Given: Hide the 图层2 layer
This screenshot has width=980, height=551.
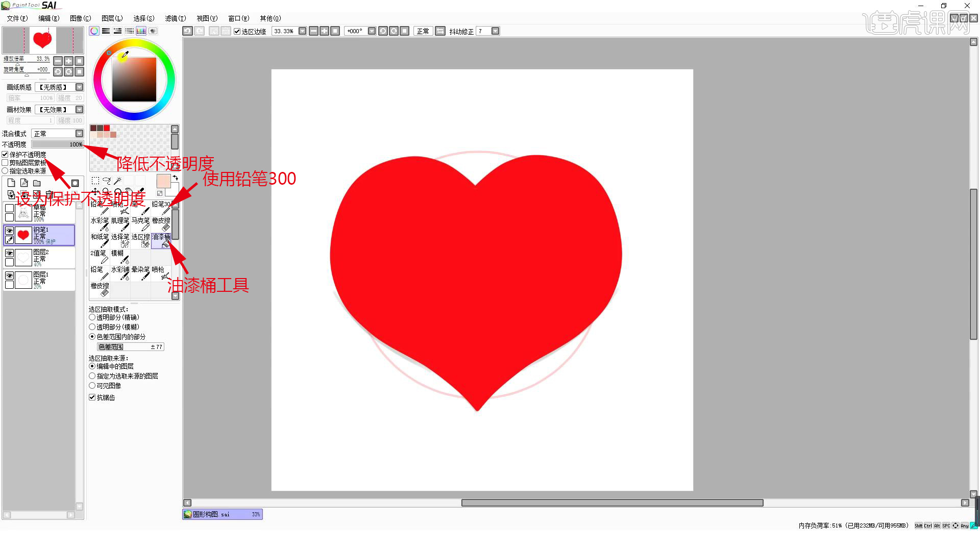Looking at the screenshot, I should [x=9, y=253].
